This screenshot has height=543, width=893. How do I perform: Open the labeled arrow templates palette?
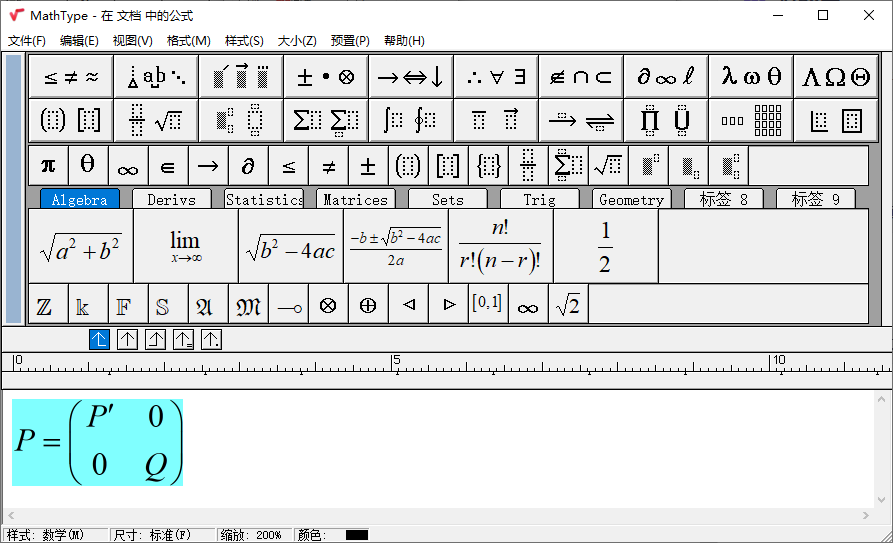coord(581,120)
